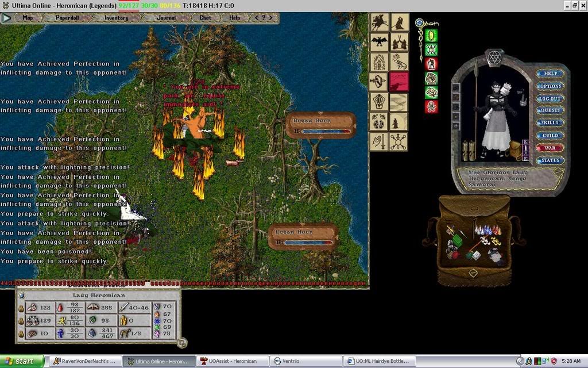Open the STATUS window from paperdoll

(x=550, y=160)
